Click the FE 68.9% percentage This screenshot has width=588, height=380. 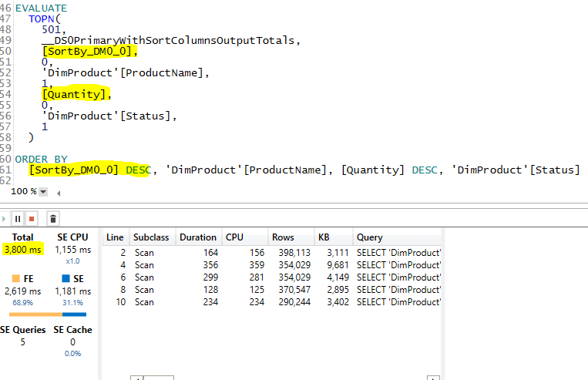23,303
